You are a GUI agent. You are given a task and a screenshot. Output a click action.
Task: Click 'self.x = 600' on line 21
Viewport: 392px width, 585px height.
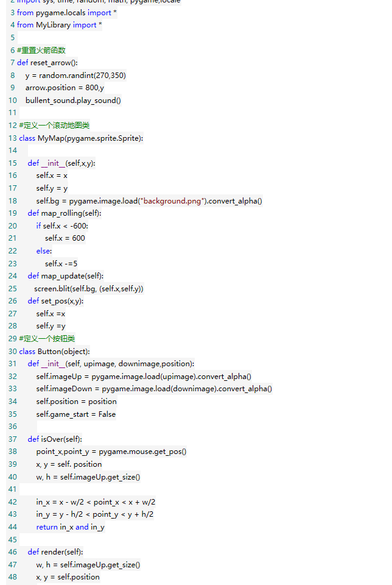click(x=65, y=238)
